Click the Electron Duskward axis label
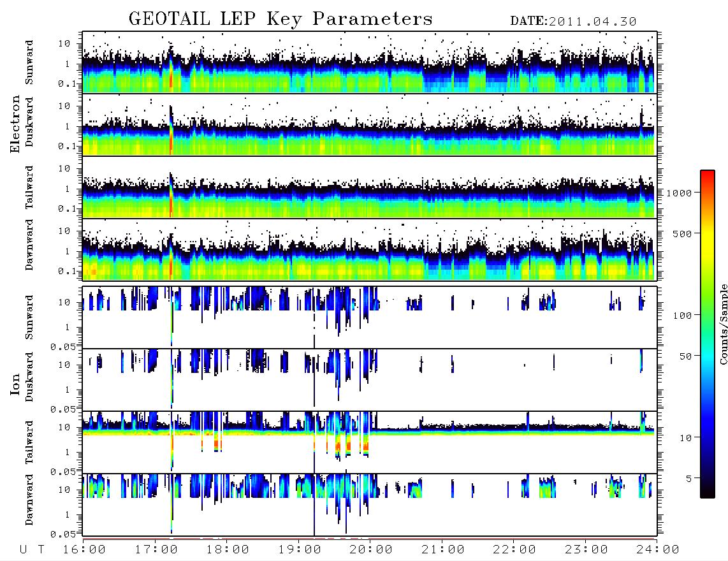Image resolution: width=728 pixels, height=561 pixels. (29, 122)
